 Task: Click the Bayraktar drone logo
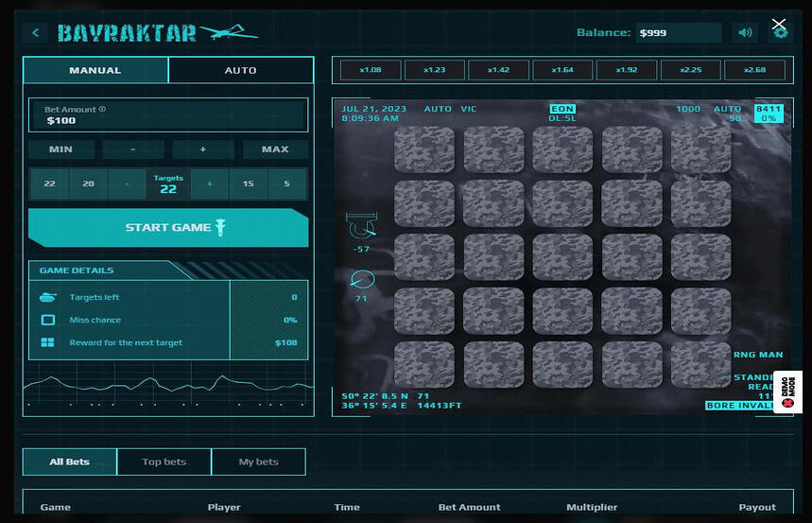(x=158, y=33)
